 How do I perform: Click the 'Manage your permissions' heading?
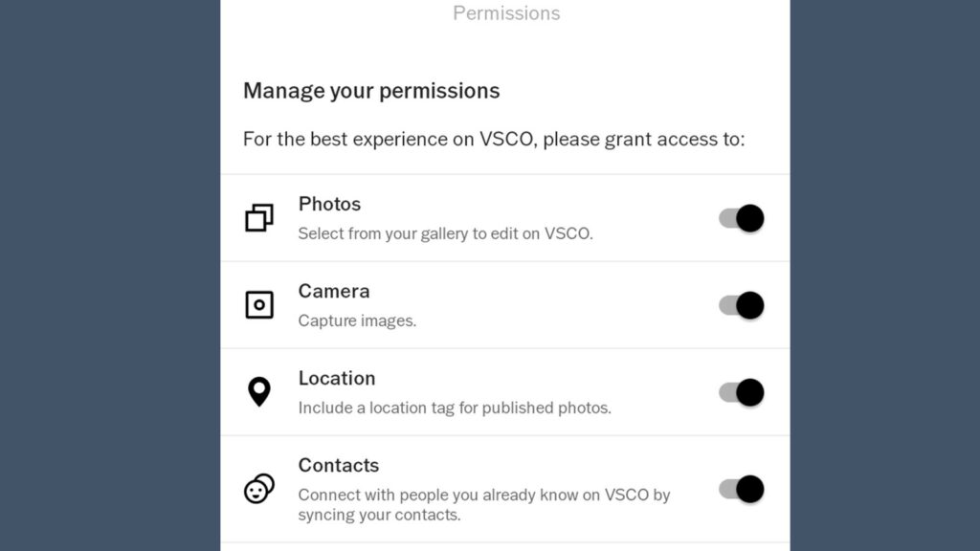pos(371,91)
